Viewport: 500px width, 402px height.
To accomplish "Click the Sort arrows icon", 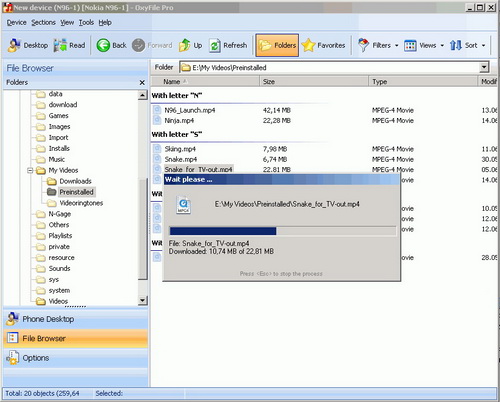I will 456,45.
